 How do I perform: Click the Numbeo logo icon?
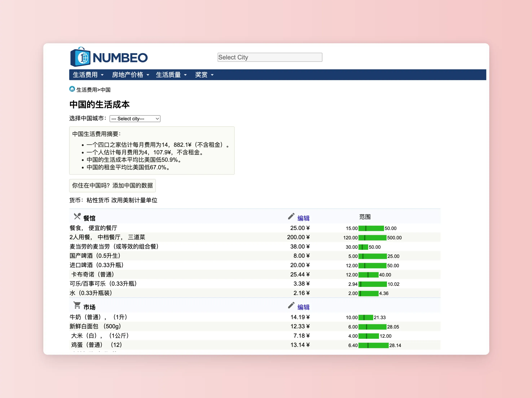coord(80,57)
